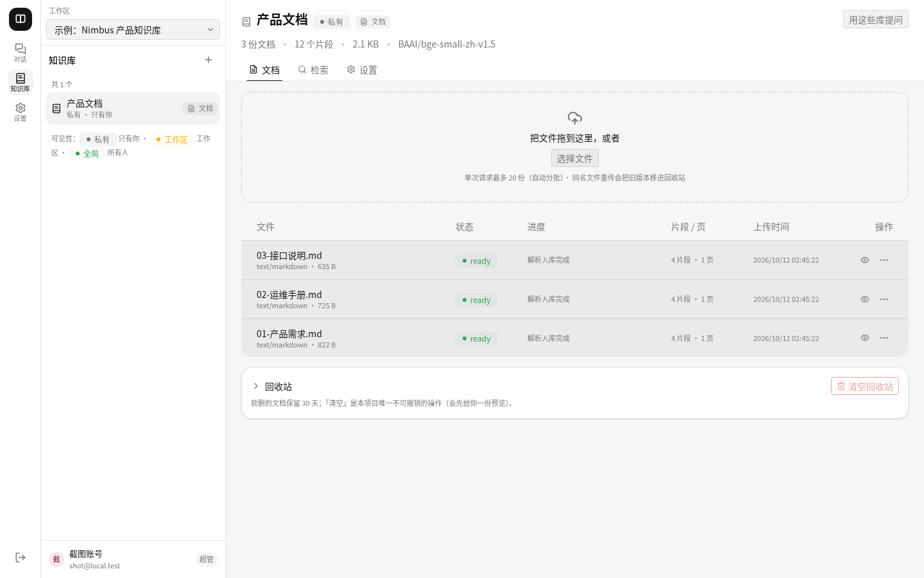924x578 pixels.
Task: Click file name 01-产品需求.md
Action: (289, 334)
